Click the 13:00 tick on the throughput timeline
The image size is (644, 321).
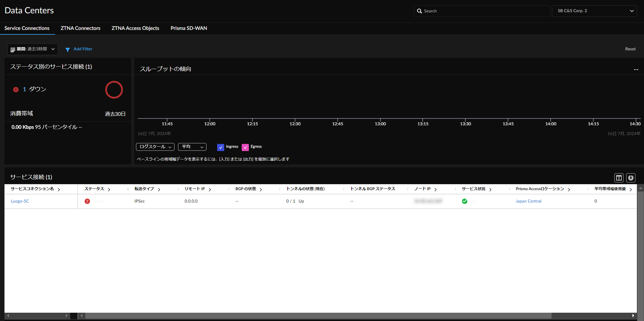coord(380,124)
